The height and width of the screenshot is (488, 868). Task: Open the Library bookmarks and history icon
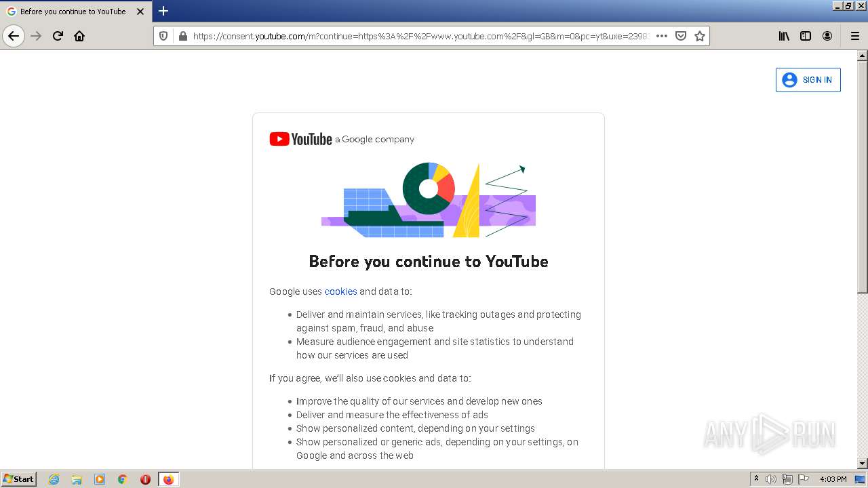784,36
